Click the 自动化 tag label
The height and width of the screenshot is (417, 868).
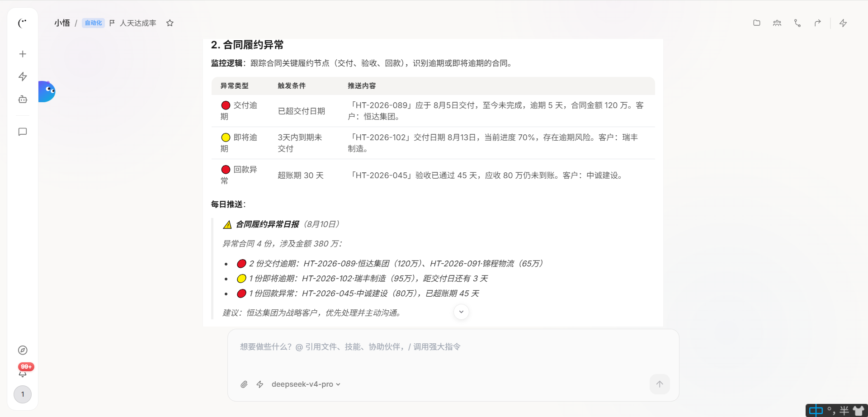pyautogui.click(x=94, y=23)
